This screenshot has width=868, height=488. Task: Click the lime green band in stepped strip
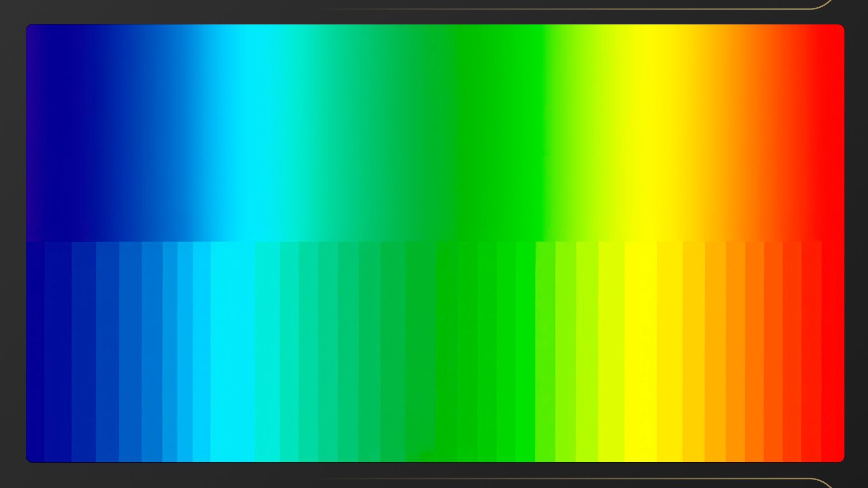(x=545, y=352)
